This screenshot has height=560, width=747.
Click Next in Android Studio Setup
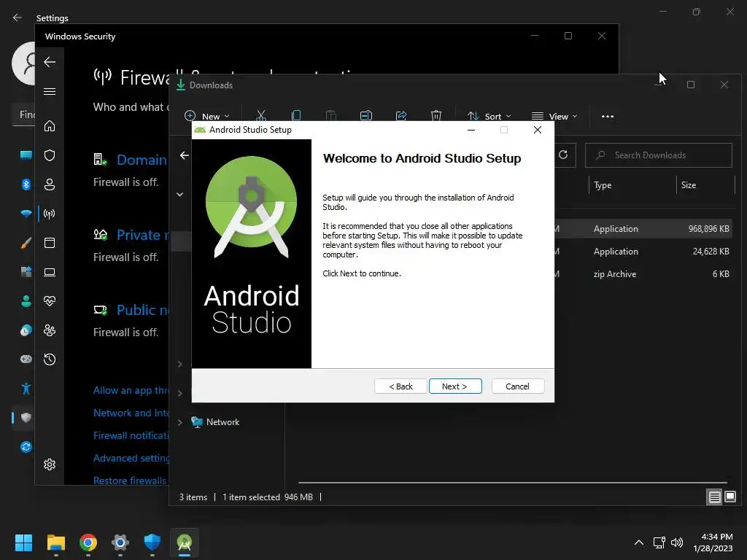pos(455,386)
